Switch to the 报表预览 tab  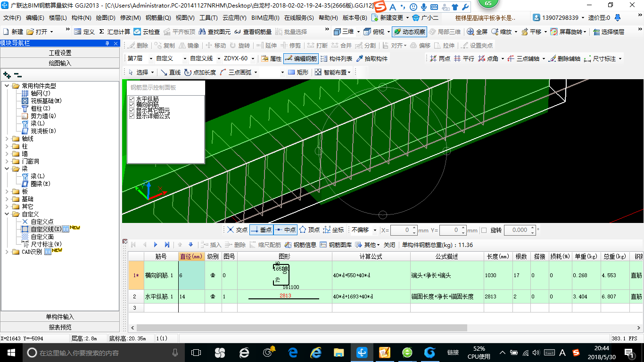(x=60, y=327)
